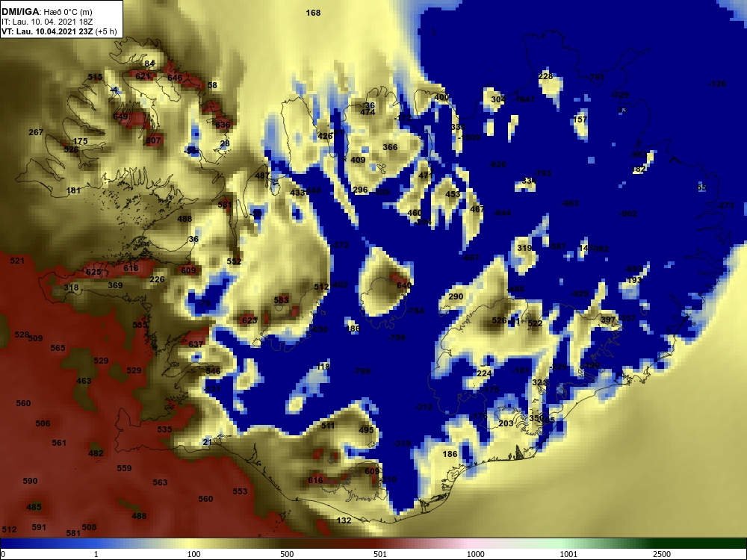Click the '100' label on the color scale

[194, 554]
